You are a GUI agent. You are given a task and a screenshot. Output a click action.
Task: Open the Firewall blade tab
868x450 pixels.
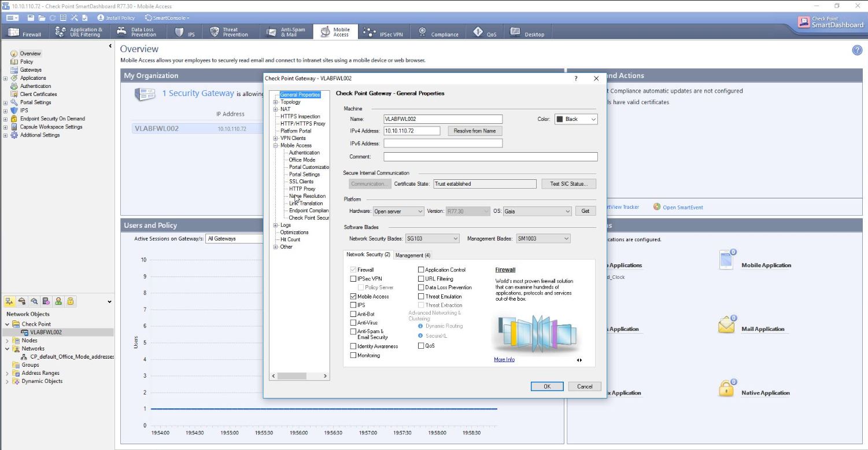point(25,33)
